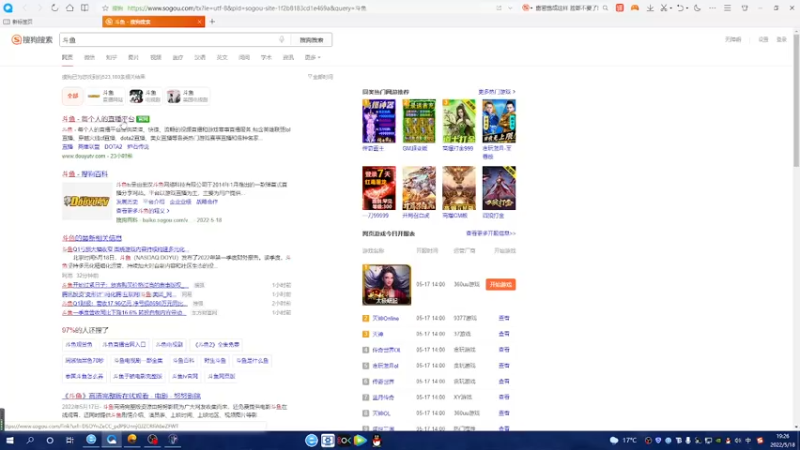Open the bookmarks bar first item
Screen dimensions: 800x450
coord(18,22)
